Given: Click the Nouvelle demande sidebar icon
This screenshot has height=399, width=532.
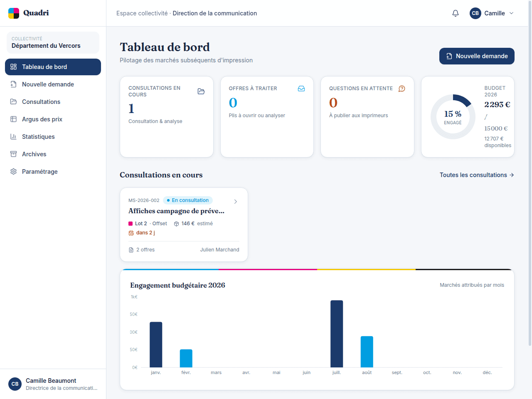Looking at the screenshot, I should coord(14,84).
